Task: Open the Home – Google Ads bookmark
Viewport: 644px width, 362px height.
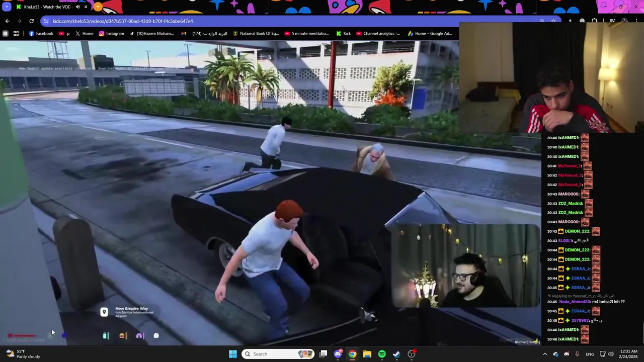Action: click(430, 34)
